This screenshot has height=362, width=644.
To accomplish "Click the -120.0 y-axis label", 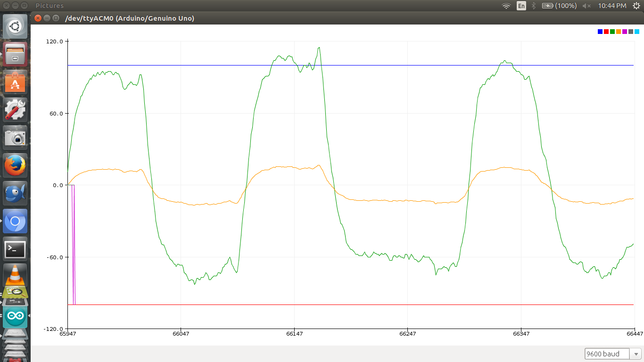I will tap(53, 329).
